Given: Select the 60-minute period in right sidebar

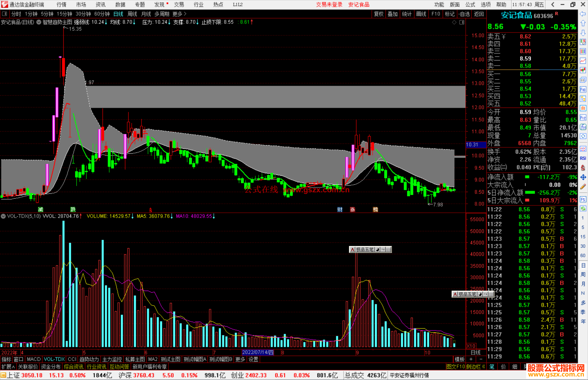Looking at the screenshot, I should coord(583,256).
